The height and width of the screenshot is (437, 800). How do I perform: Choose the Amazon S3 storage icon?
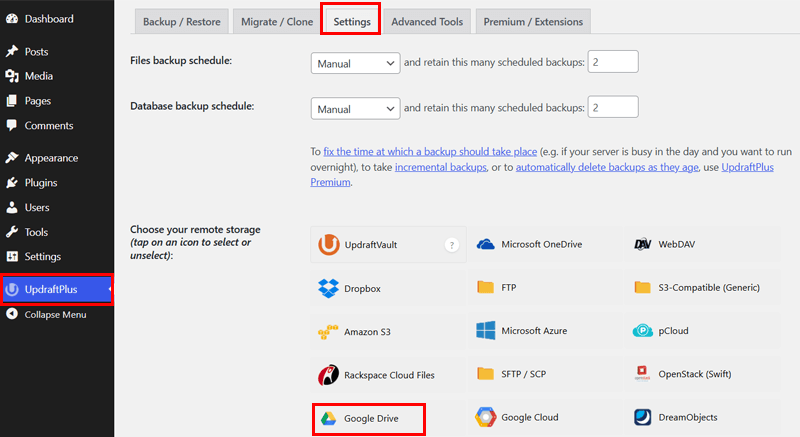(328, 332)
